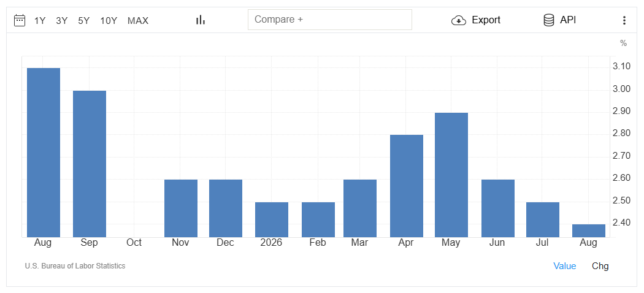
Task: Click the Mar bar
Action: click(x=360, y=208)
